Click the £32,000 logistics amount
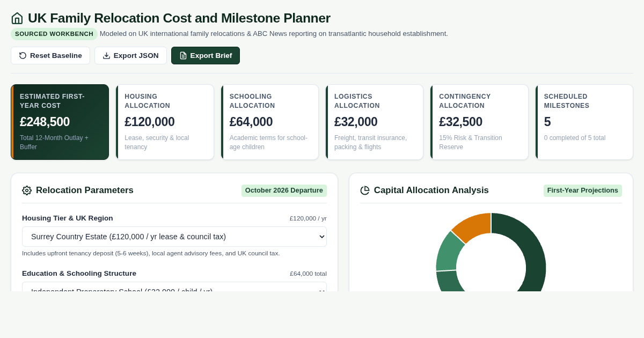644x338 pixels. 356,122
